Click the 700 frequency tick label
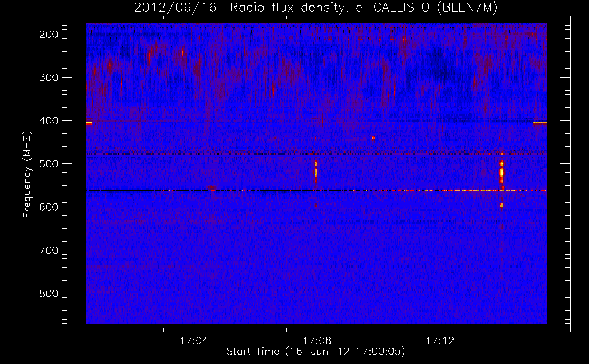Screen dimensions: 589x364 click(x=49, y=250)
